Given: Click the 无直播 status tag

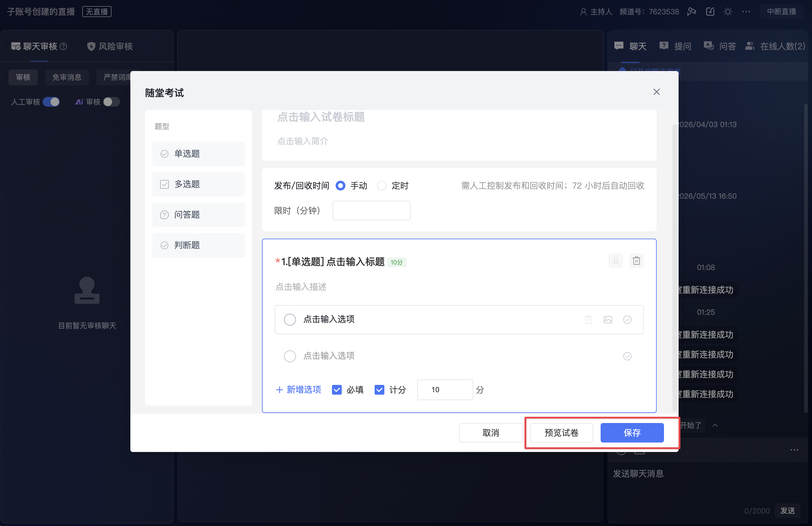Looking at the screenshot, I should pyautogui.click(x=97, y=12).
